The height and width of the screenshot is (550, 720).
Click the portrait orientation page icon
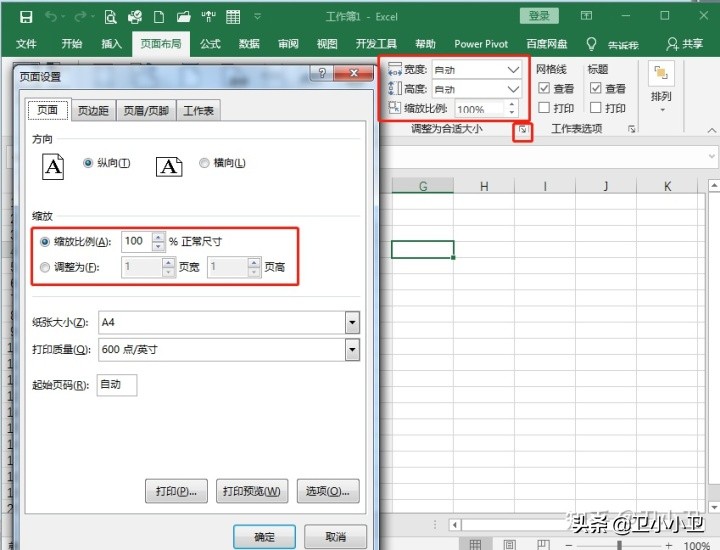click(53, 167)
